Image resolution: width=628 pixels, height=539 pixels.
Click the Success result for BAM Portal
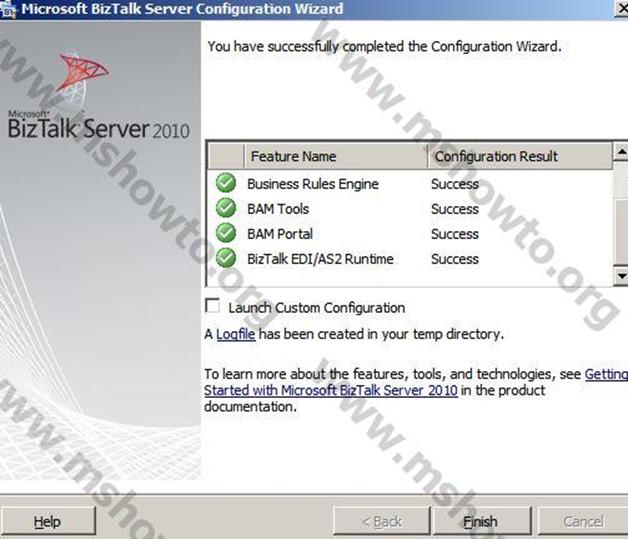(455, 234)
